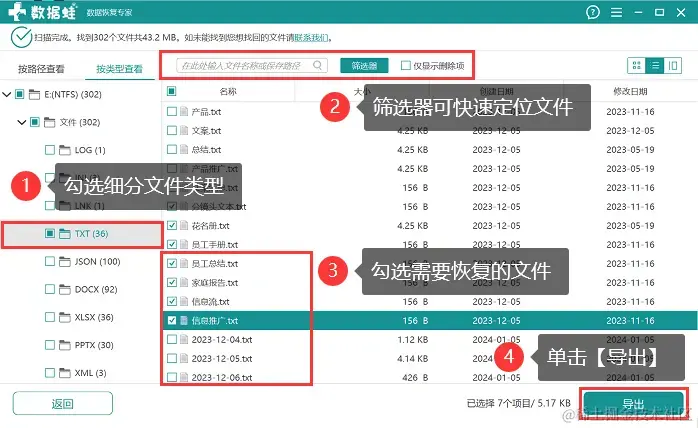
Task: Tick the DOCX (92) type checkbox
Action: tap(50, 289)
